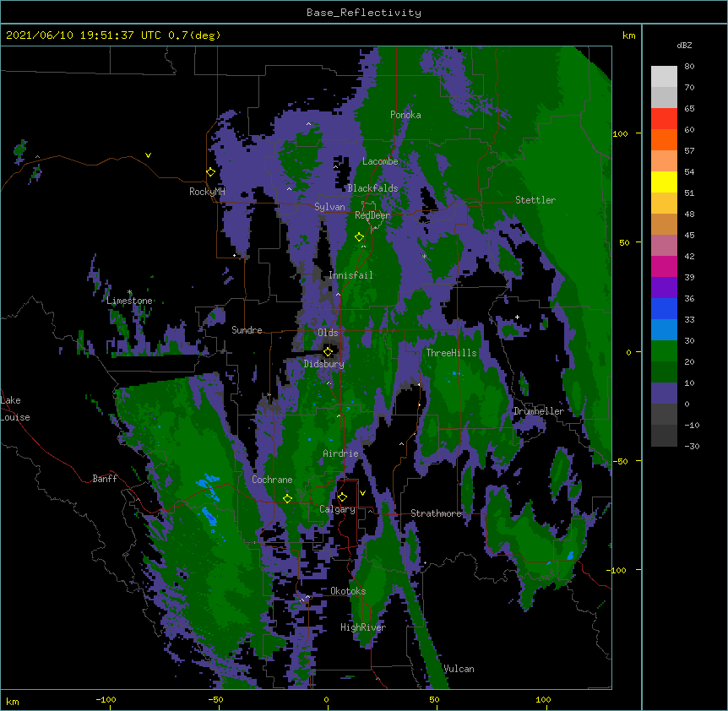Click the yellow diamond marker below the Cochrane label

click(287, 498)
